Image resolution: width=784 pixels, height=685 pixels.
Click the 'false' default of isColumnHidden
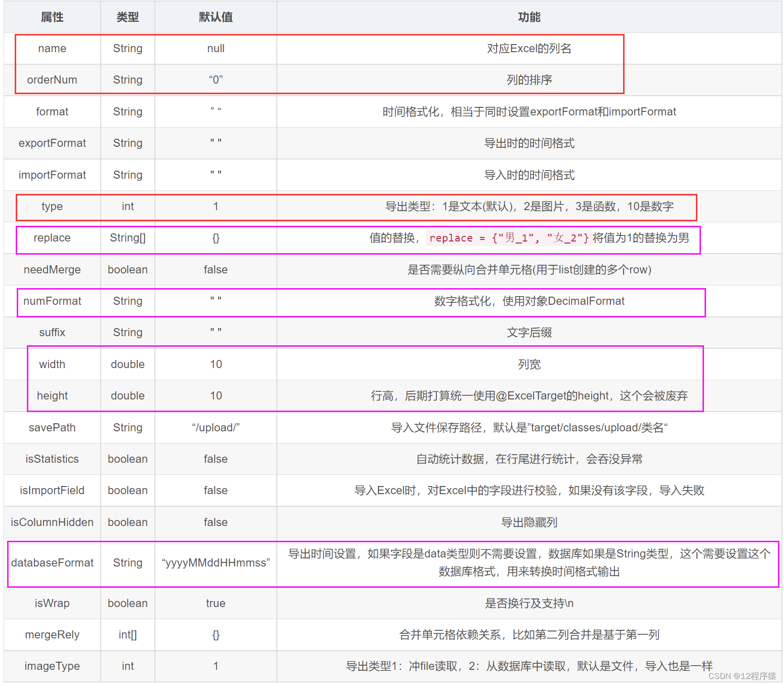tap(216, 522)
